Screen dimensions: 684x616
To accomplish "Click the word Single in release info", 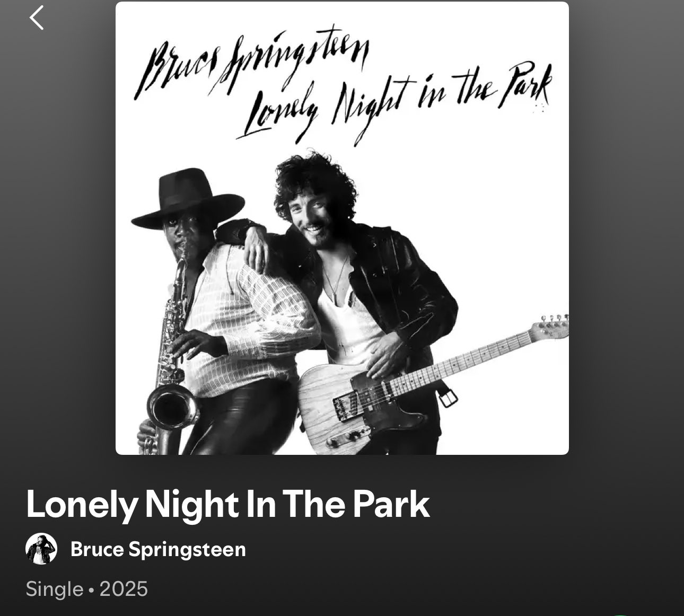I will tap(55, 589).
